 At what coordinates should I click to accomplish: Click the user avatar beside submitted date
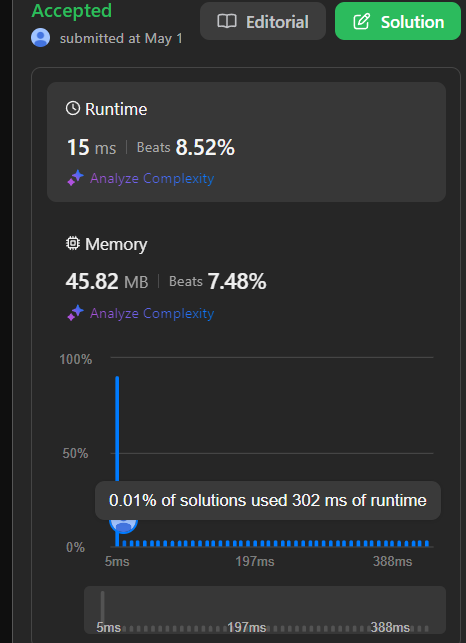(x=41, y=38)
